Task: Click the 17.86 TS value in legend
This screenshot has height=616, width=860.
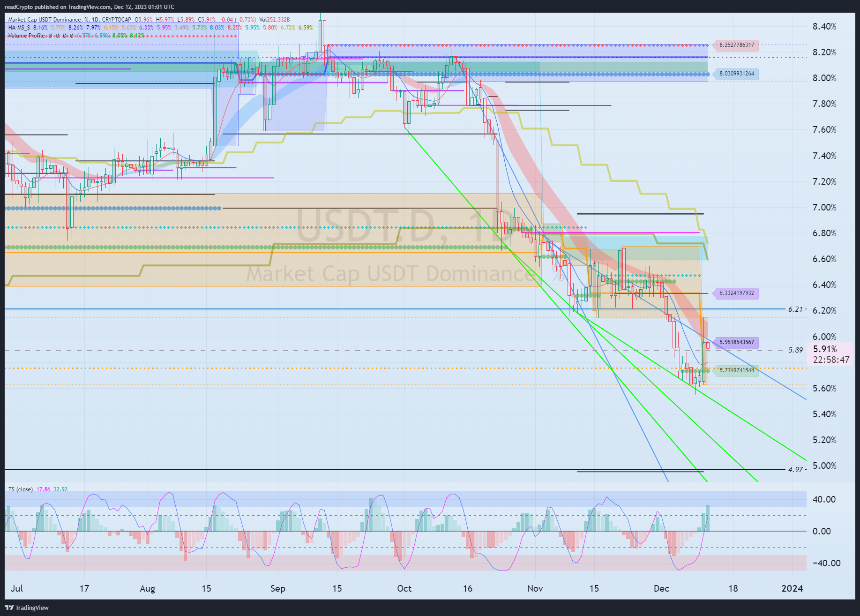Action: [43, 489]
